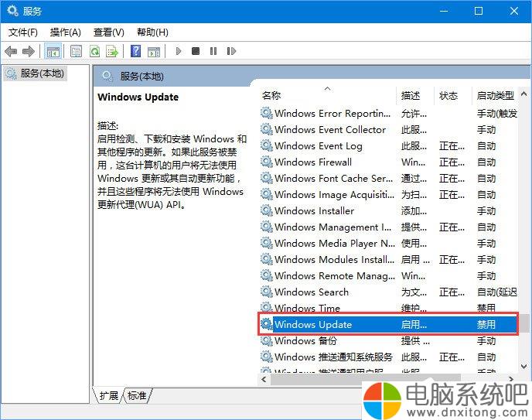Toggle the show/hide action pane icon
532x420 pixels.
(x=154, y=52)
